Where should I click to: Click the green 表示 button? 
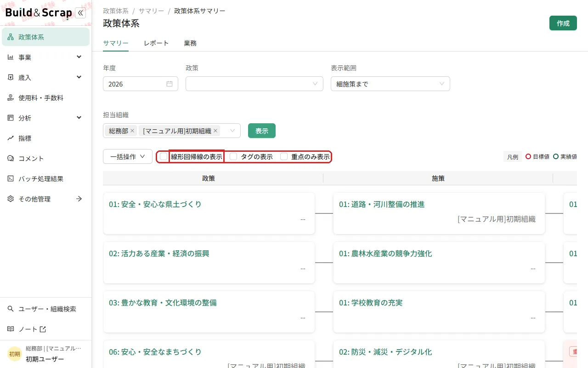tap(262, 131)
